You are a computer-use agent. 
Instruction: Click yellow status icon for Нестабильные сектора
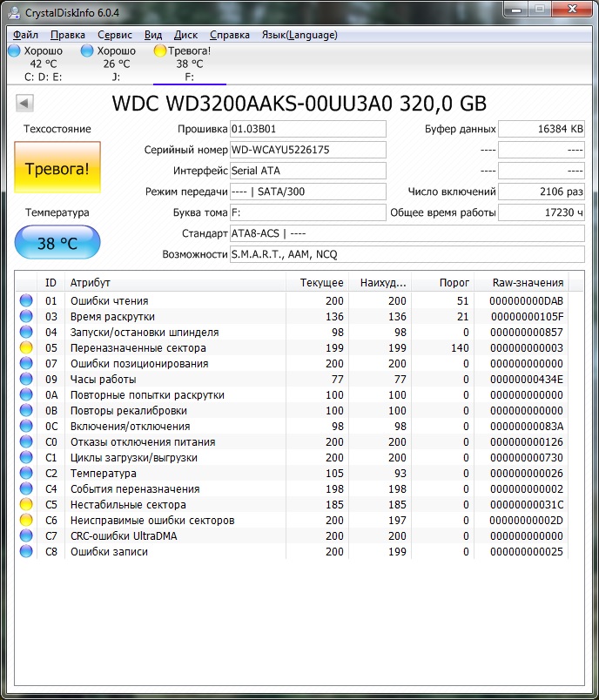pyautogui.click(x=26, y=504)
